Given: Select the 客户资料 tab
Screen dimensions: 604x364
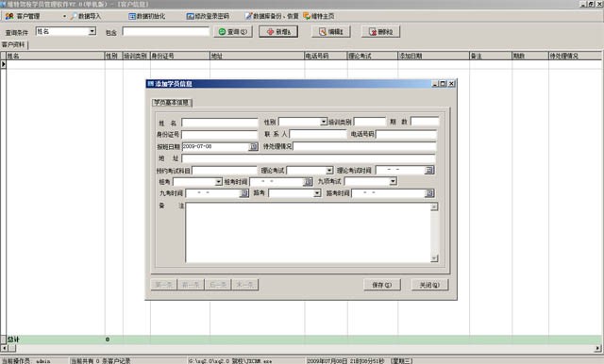Looking at the screenshot, I should (x=14, y=44).
